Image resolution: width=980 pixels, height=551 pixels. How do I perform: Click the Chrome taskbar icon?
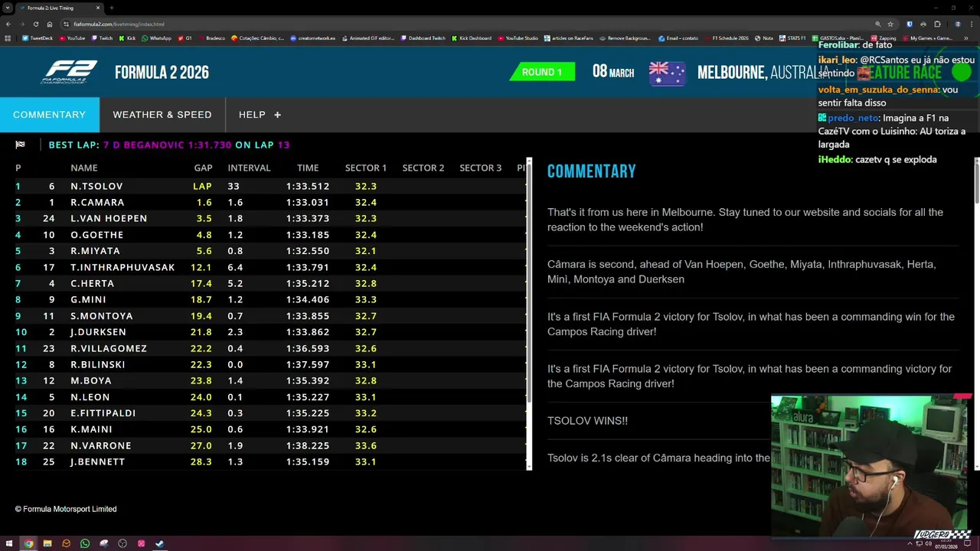click(x=28, y=544)
